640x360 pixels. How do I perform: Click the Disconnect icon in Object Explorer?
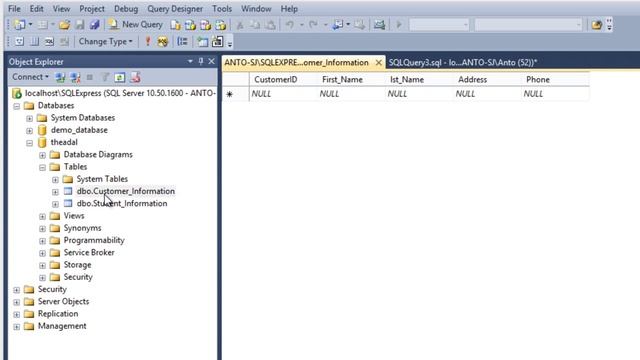click(75, 77)
